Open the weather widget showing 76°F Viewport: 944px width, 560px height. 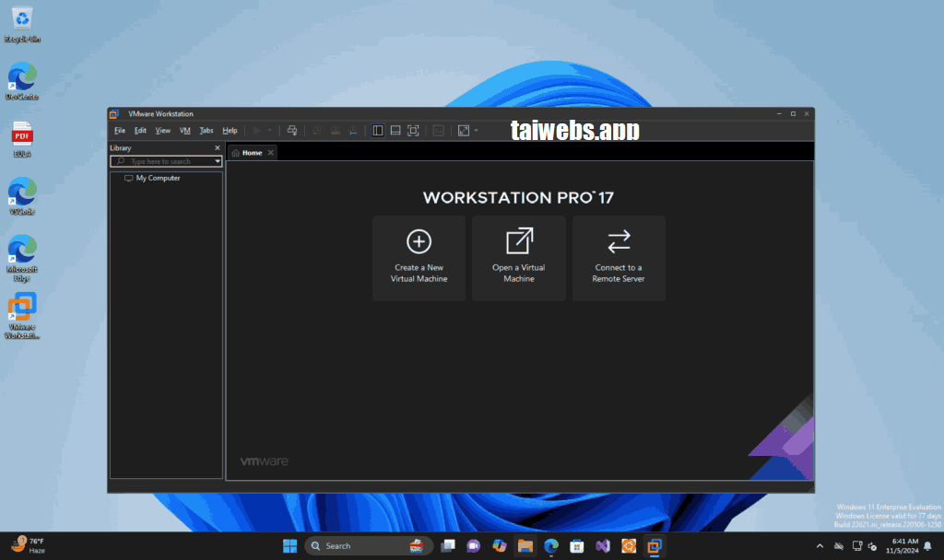[x=29, y=545]
